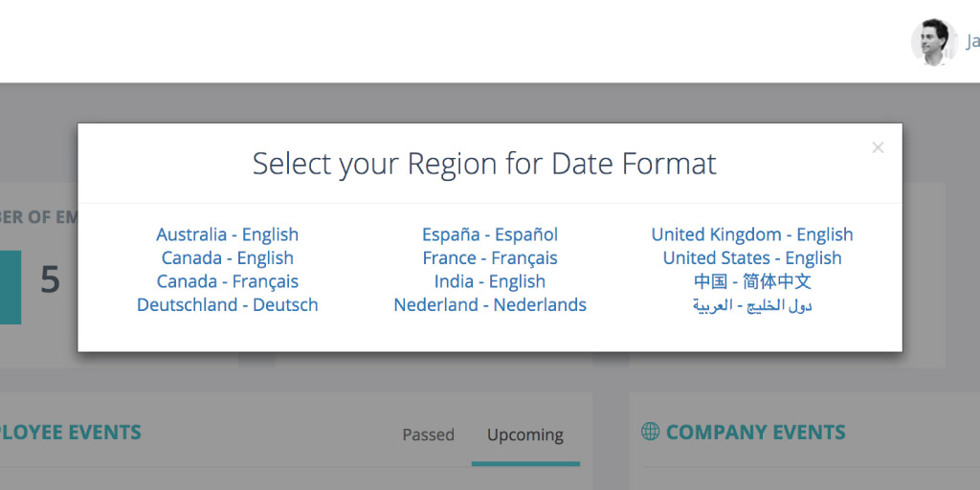Switch to the Upcoming events tab
Screen dimensions: 980x490
525,434
